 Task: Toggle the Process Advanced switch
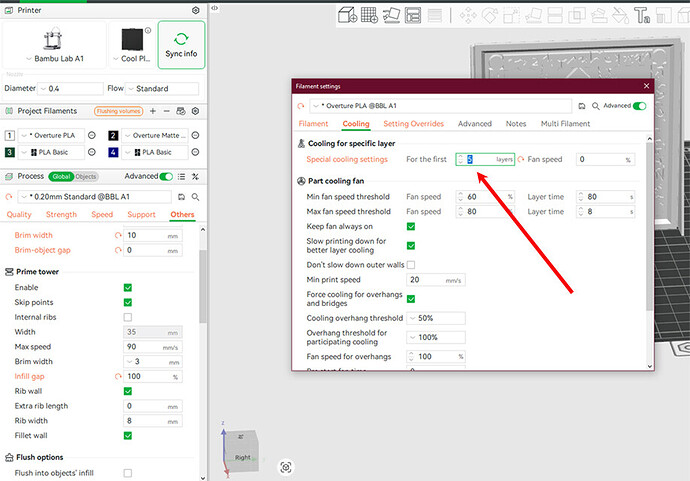(x=166, y=176)
